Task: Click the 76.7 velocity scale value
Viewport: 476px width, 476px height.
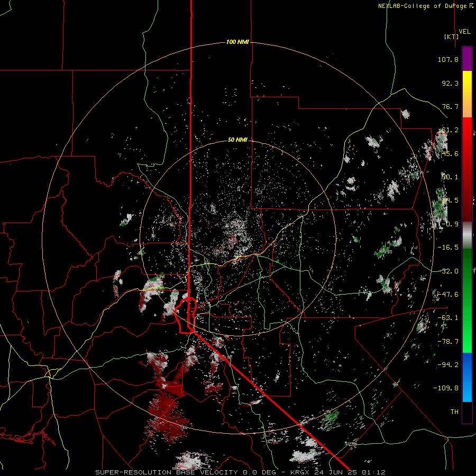Action: pos(450,106)
